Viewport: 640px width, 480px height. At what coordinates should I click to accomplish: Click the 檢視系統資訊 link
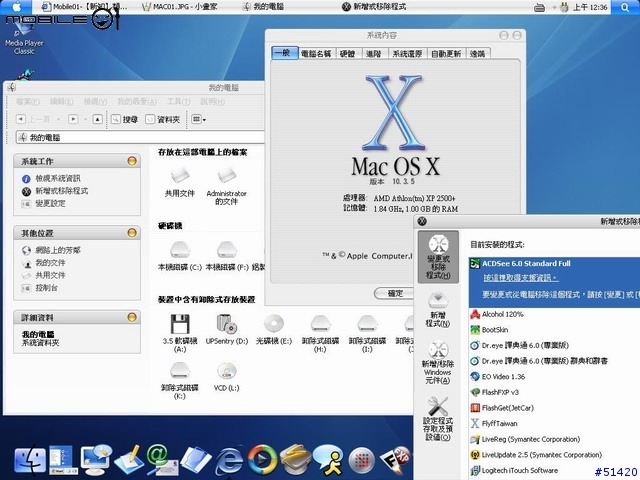tap(58, 178)
